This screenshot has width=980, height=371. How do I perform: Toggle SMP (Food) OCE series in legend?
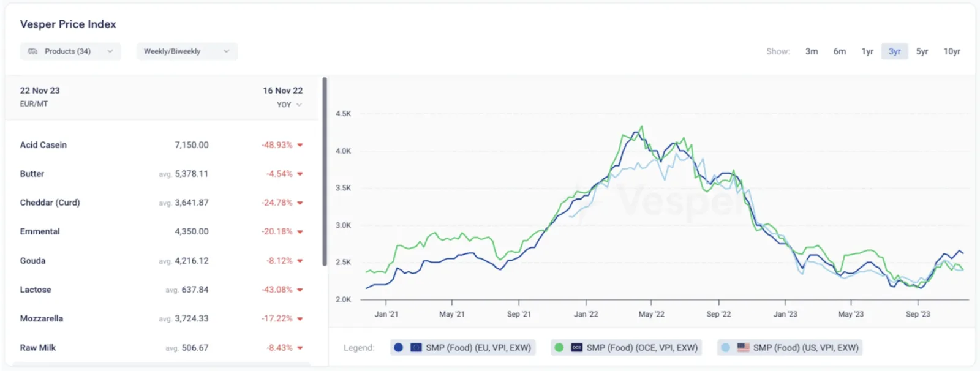coord(627,348)
